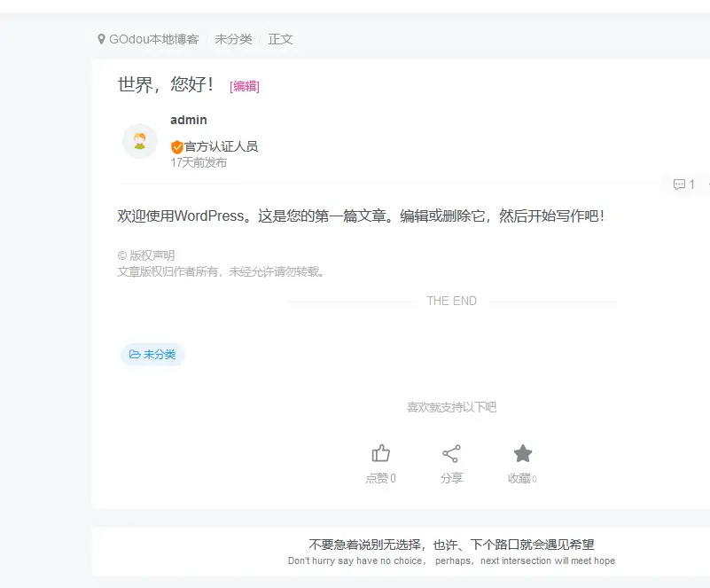The height and width of the screenshot is (588, 710).
Task: Open comments via the speech bubble icon
Action: [679, 184]
